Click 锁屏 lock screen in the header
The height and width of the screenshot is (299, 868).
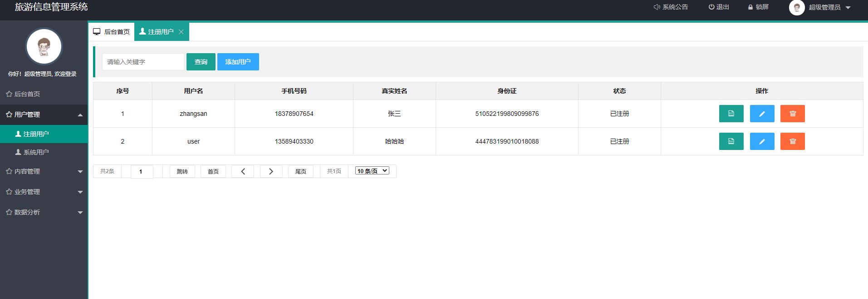[x=758, y=7]
